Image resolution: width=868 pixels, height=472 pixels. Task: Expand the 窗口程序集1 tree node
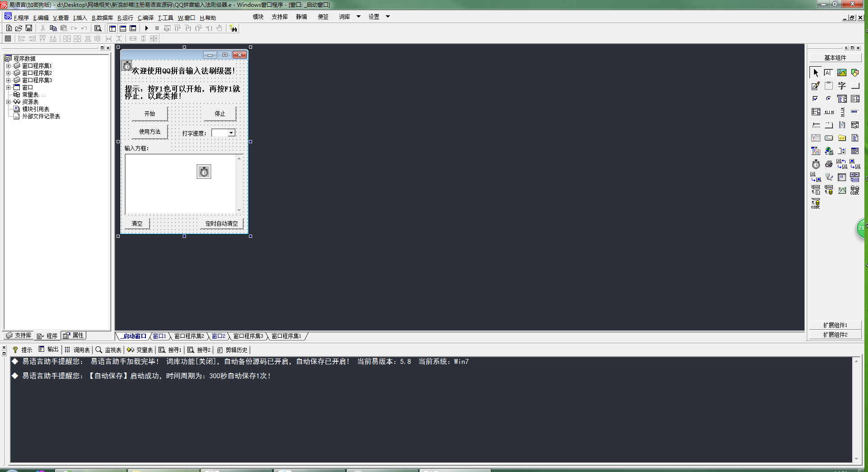tap(8, 66)
